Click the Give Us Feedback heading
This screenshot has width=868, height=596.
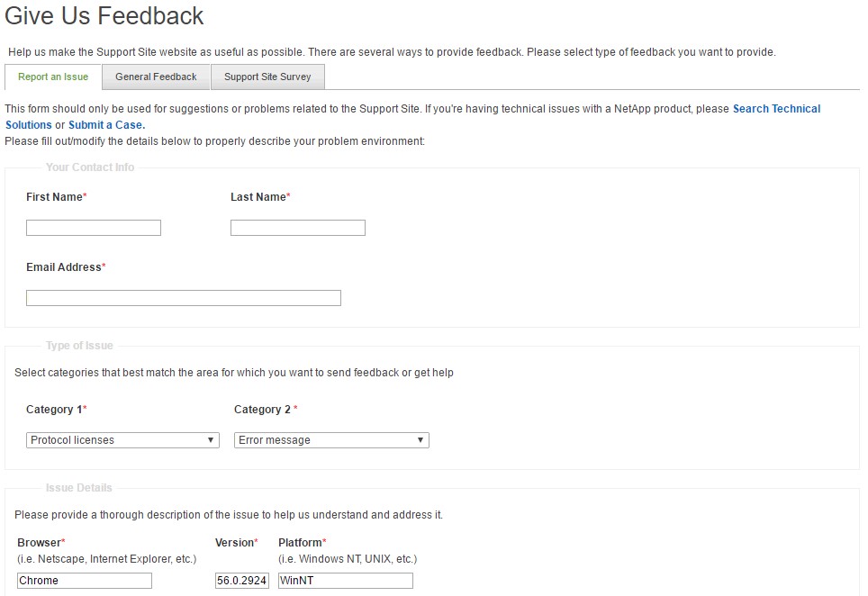click(x=104, y=16)
